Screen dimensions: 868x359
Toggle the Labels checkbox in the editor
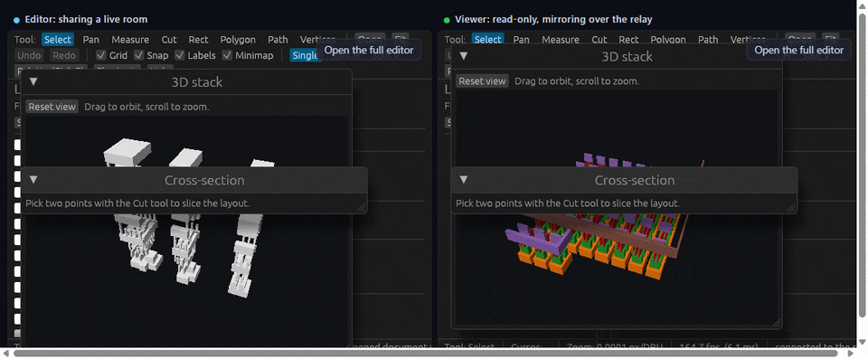pos(179,55)
